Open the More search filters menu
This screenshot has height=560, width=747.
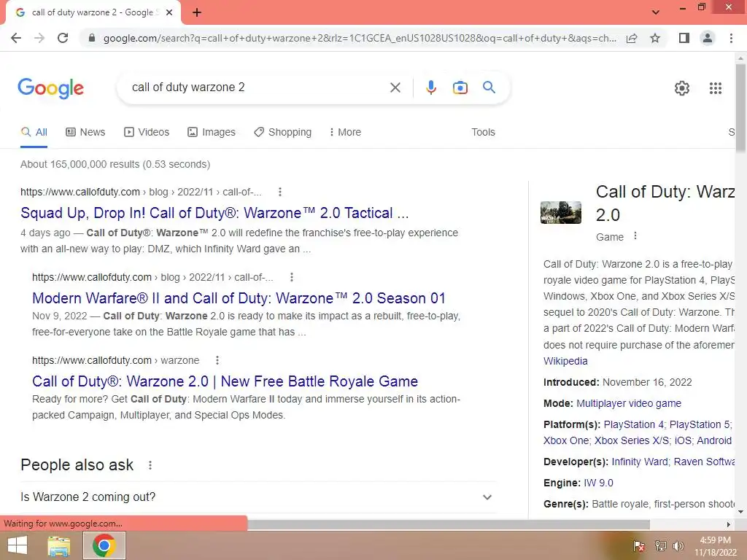click(x=345, y=133)
